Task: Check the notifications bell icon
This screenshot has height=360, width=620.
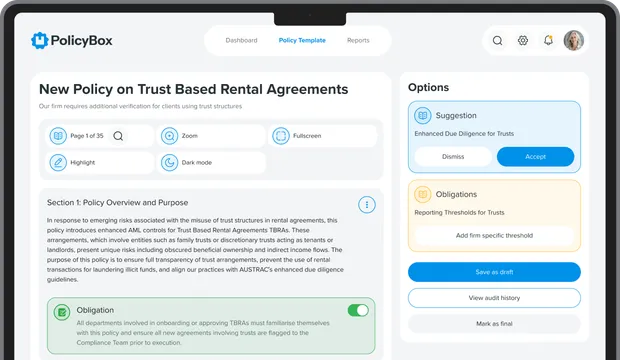Action: click(x=548, y=40)
